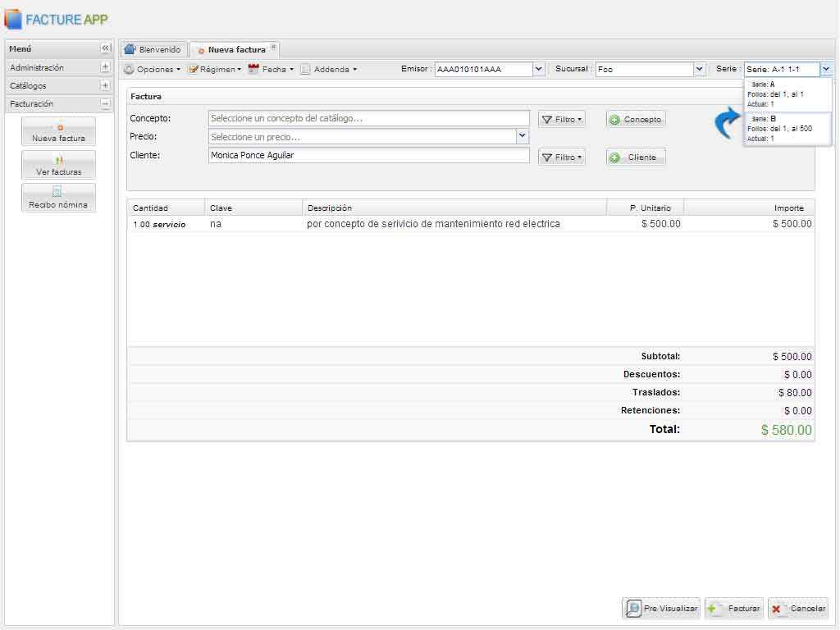Click the Recibo nómina sidebar icon
Viewport: 840px width, 630px height.
(58, 198)
